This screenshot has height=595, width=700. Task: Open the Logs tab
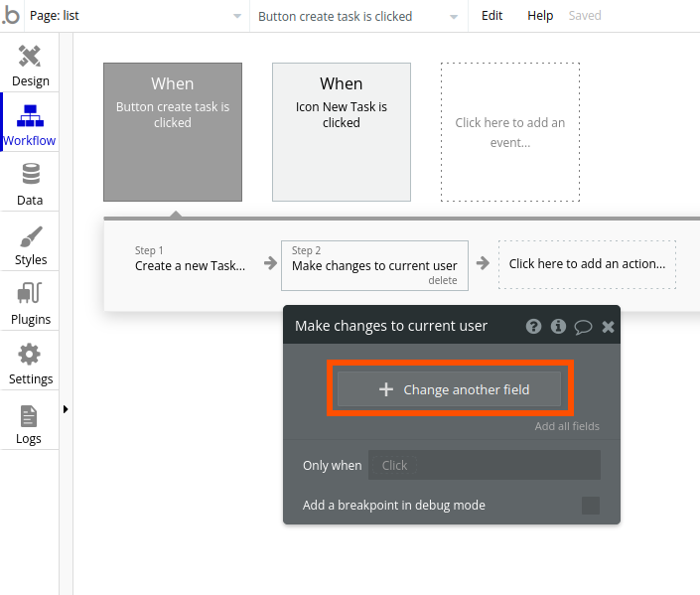click(x=30, y=422)
